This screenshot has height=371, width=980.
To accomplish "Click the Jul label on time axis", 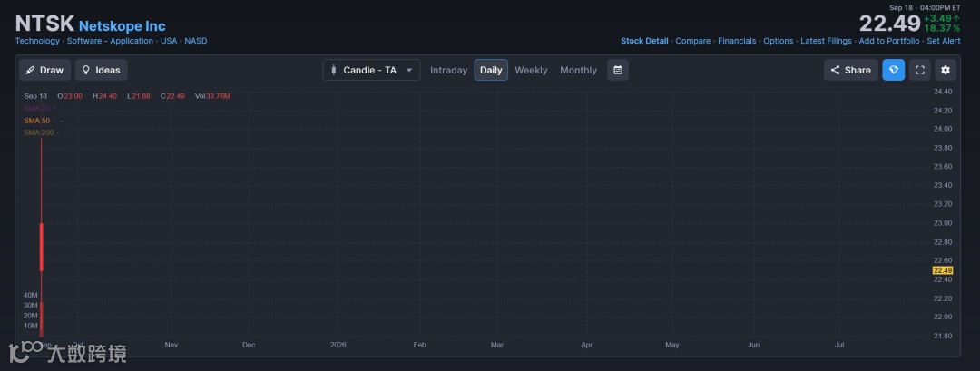I will coord(839,345).
